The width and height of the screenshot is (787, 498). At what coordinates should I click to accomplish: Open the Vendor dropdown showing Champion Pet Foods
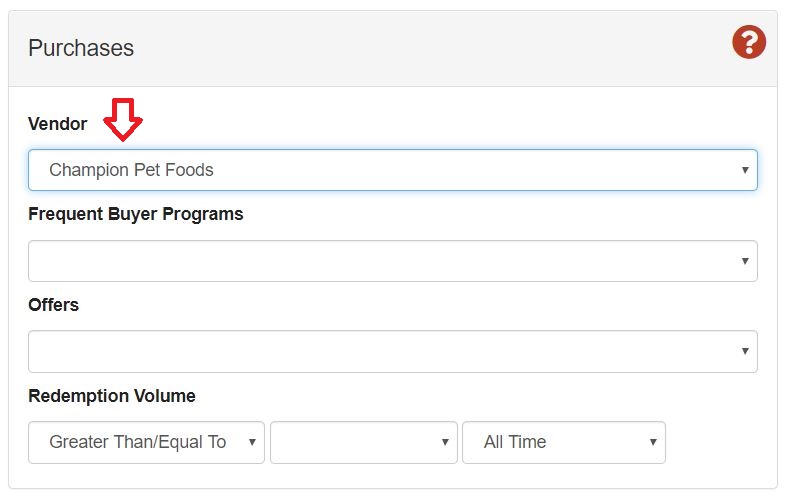(392, 170)
